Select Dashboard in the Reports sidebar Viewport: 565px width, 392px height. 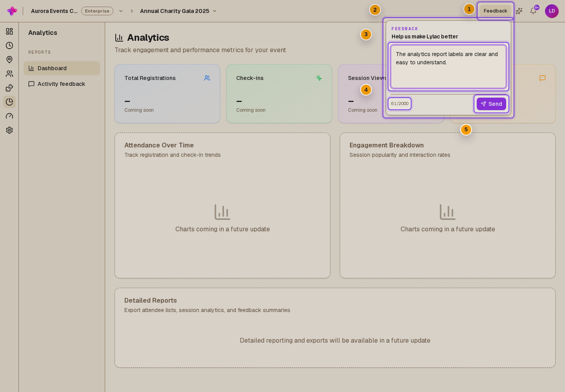(x=62, y=68)
